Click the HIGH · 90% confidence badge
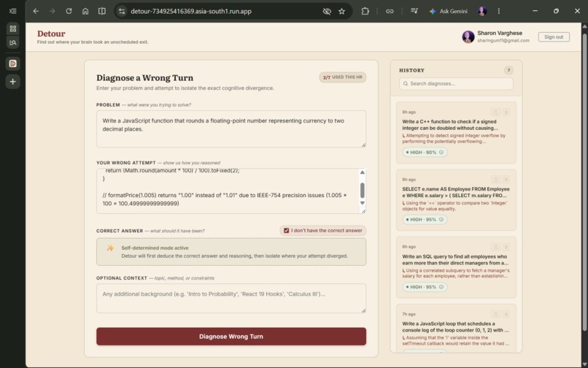The image size is (588, 368). point(425,153)
